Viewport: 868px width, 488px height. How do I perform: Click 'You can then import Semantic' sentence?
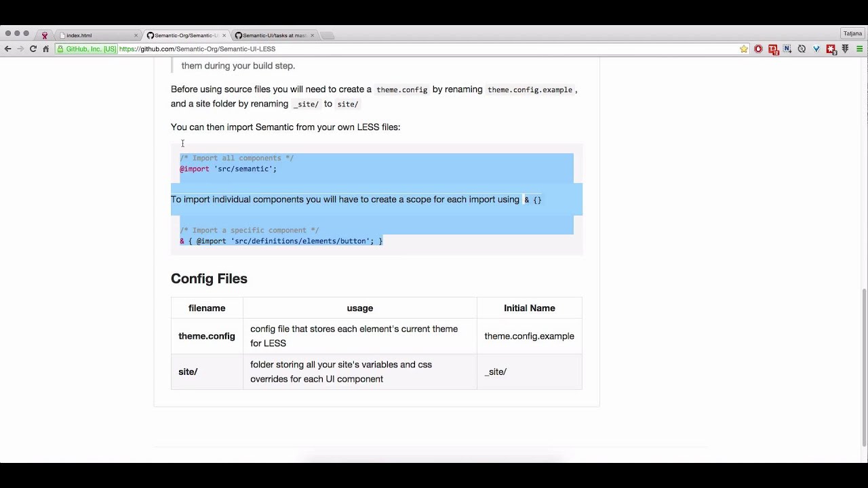285,127
